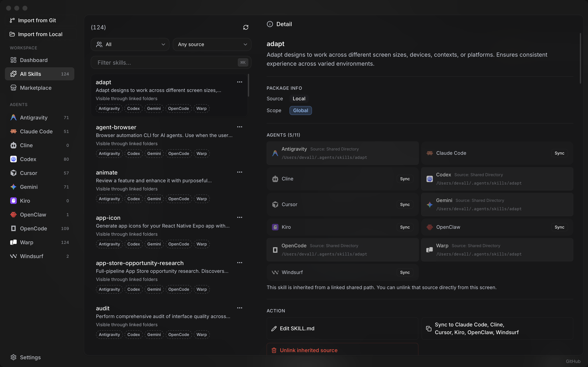588x367 pixels.
Task: Click the Claude Code agent icon
Action: [13, 131]
